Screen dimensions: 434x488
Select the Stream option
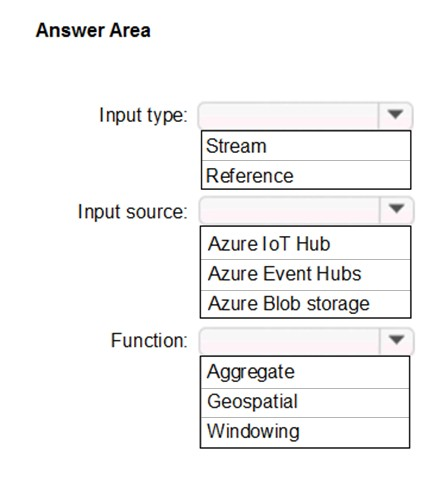point(306,146)
